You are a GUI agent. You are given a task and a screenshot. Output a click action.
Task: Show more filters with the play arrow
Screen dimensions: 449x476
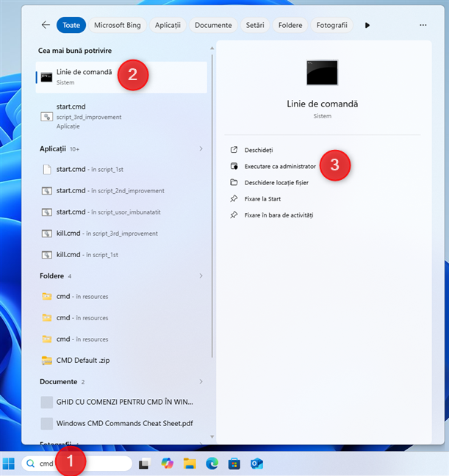(367, 25)
